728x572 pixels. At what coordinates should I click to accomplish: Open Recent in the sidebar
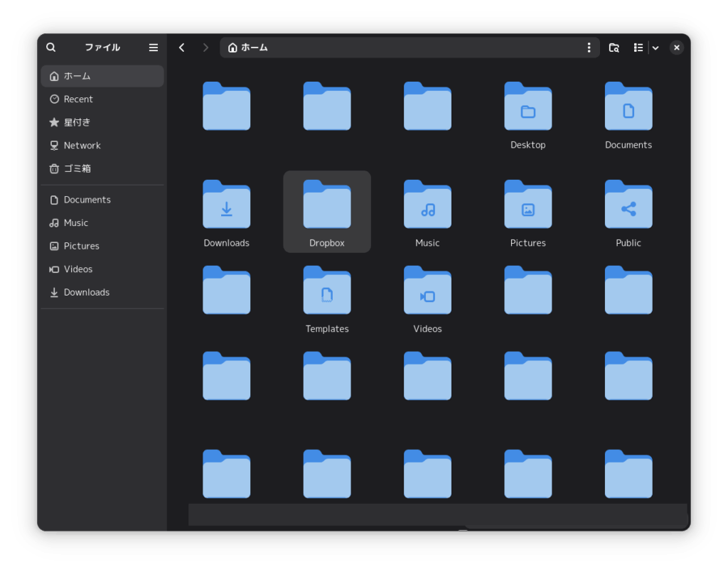pyautogui.click(x=102, y=99)
